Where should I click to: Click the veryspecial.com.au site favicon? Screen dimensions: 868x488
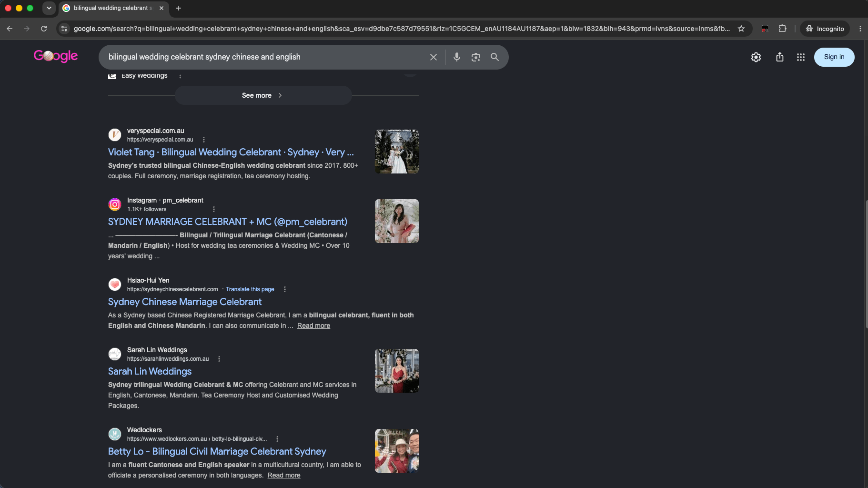115,135
